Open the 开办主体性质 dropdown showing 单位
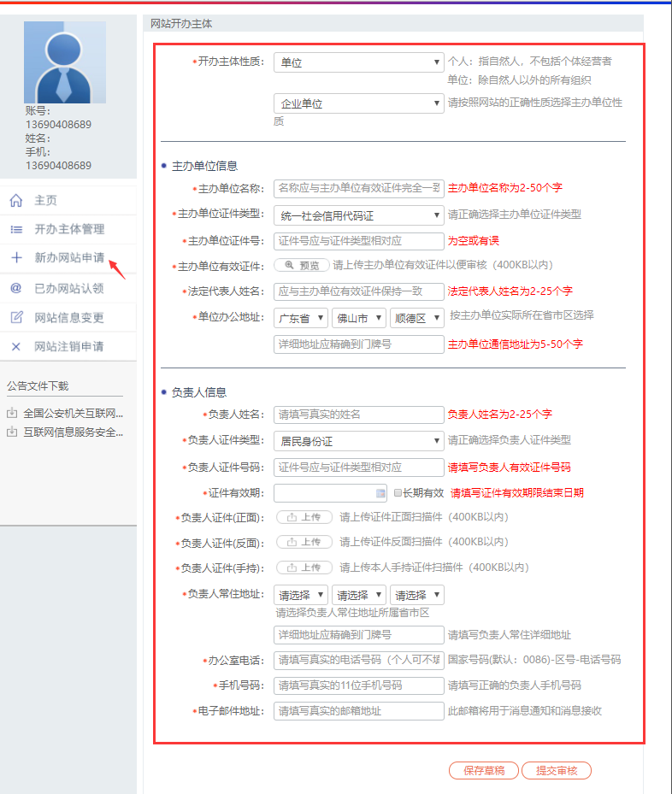This screenshot has height=794, width=672. pyautogui.click(x=358, y=62)
